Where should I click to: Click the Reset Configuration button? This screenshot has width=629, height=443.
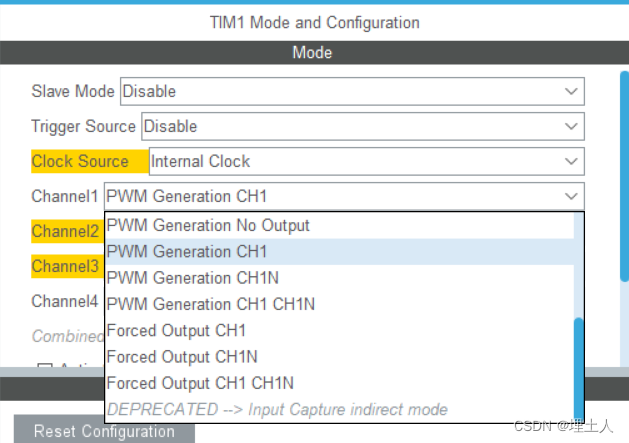coord(104,431)
